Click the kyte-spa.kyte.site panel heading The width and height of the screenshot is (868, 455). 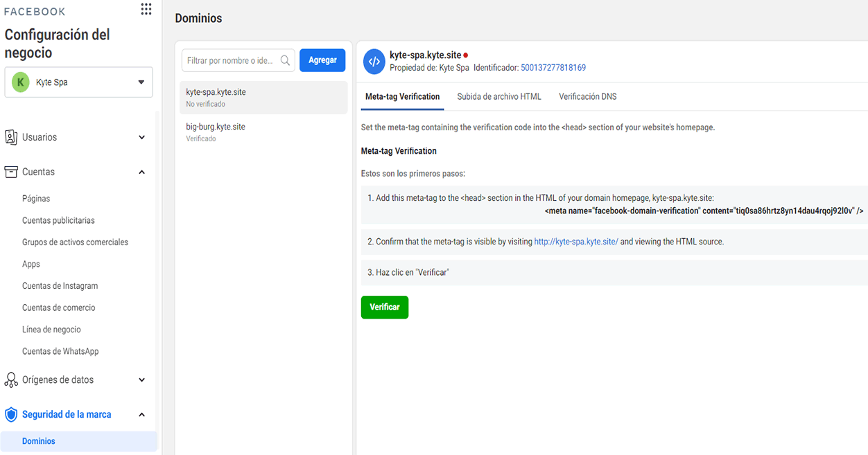425,55
